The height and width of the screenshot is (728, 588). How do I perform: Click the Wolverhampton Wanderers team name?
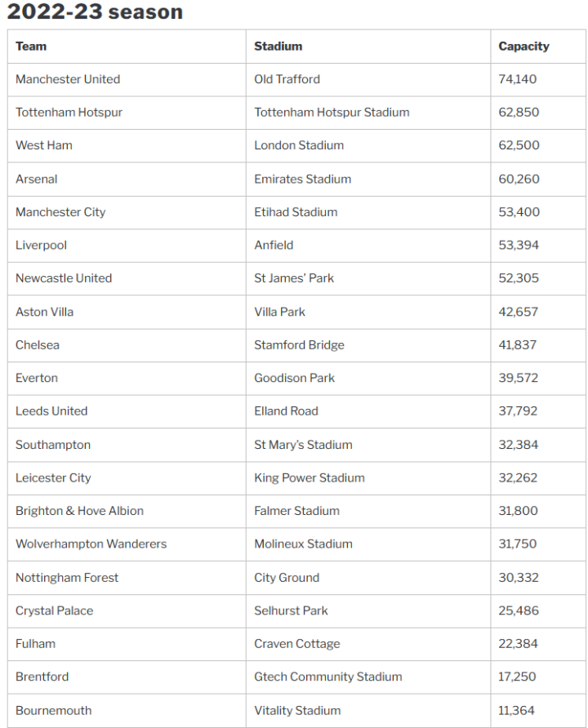[91, 544]
